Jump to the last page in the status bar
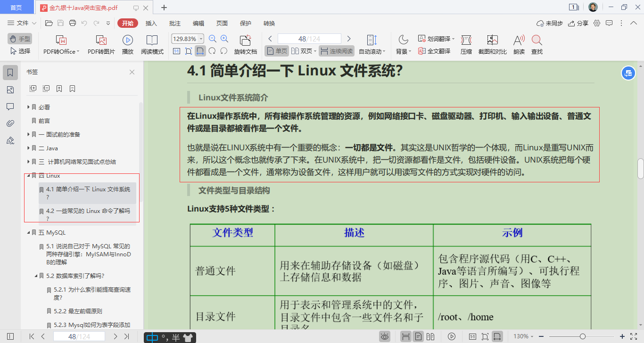644x343 pixels. 126,336
